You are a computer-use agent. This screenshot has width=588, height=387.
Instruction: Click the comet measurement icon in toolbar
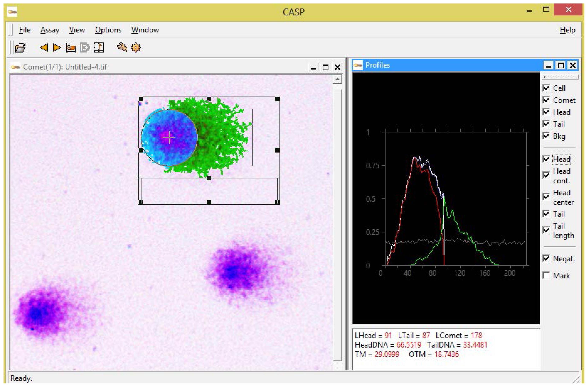pos(71,47)
